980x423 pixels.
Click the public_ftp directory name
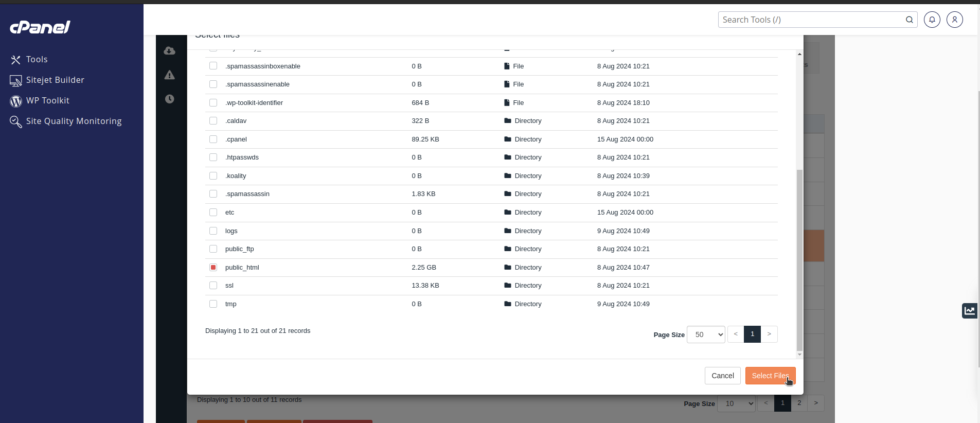[240, 249]
